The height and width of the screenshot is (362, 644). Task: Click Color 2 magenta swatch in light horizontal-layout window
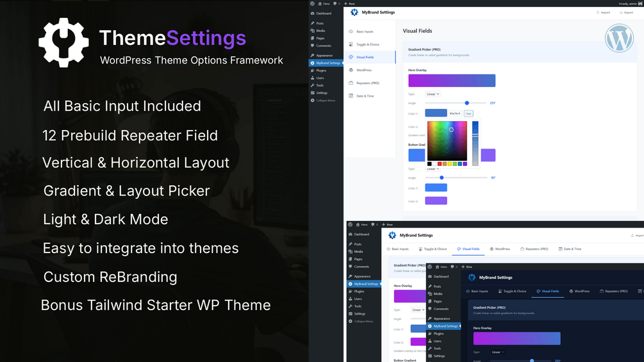click(418, 342)
